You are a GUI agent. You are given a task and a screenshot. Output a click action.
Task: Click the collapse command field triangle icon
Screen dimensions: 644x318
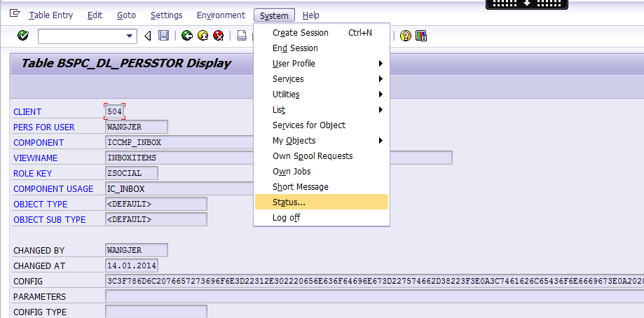[x=148, y=36]
